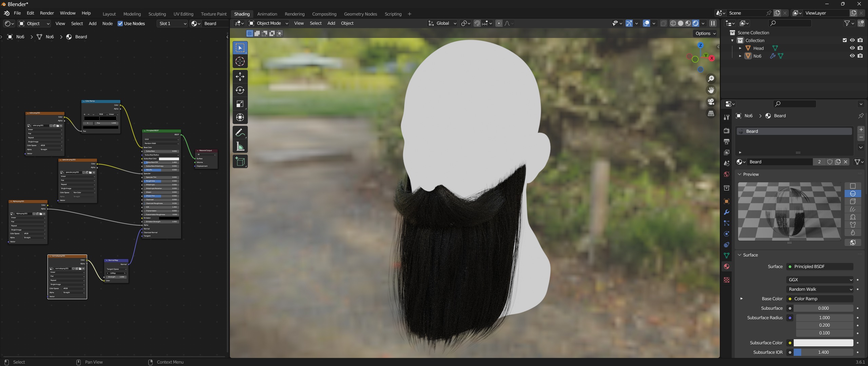Screen dimensions: 868x366
Task: Toggle proportional editing in viewport header
Action: click(499, 23)
